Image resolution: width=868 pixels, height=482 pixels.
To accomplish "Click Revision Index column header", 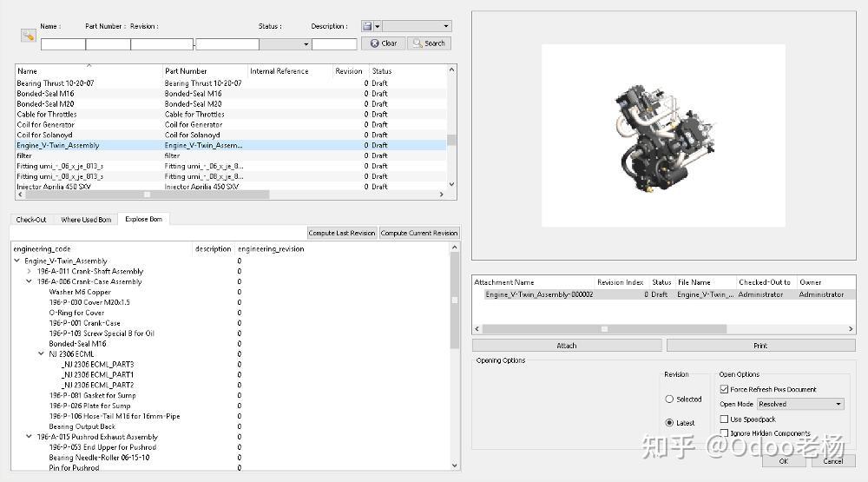I will click(x=620, y=282).
